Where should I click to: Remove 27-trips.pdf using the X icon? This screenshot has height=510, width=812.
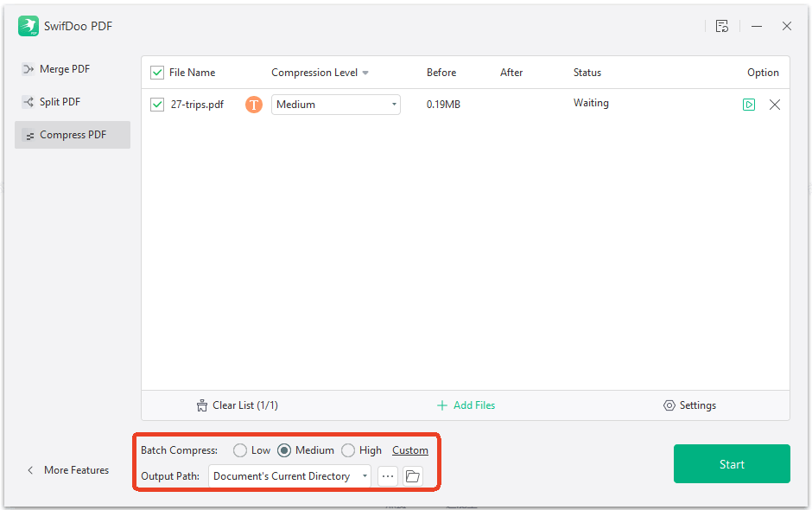(775, 105)
